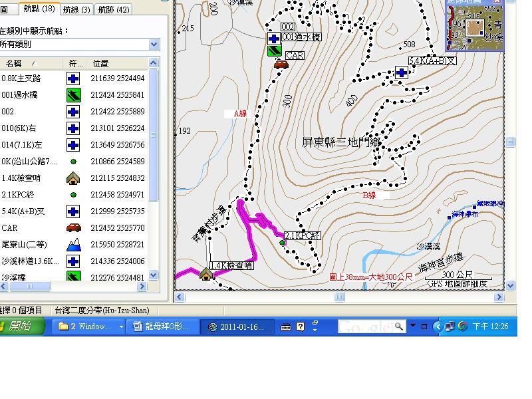The width and height of the screenshot is (532, 399).
Task: Click the magnifier search icon in taskbar
Action: (x=400, y=327)
